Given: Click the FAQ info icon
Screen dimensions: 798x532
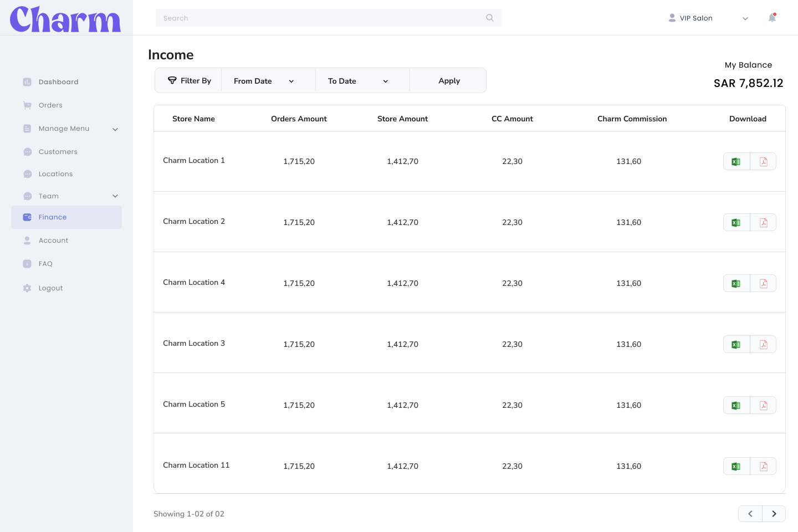Looking at the screenshot, I should pyautogui.click(x=27, y=264).
